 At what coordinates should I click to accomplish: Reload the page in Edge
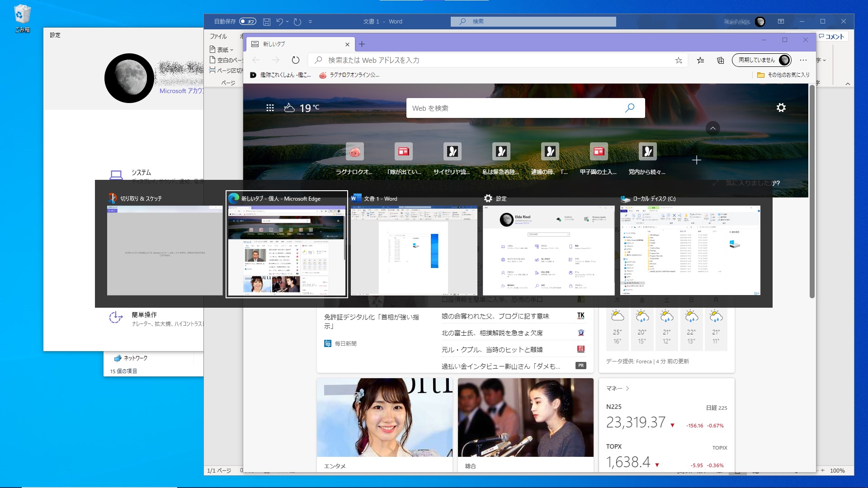[296, 60]
